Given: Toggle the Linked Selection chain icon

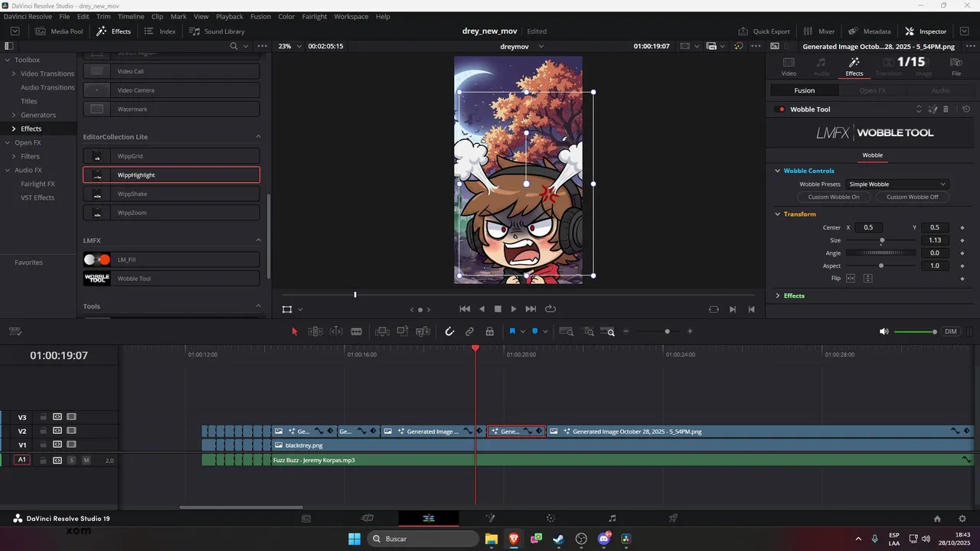Looking at the screenshot, I should (469, 331).
